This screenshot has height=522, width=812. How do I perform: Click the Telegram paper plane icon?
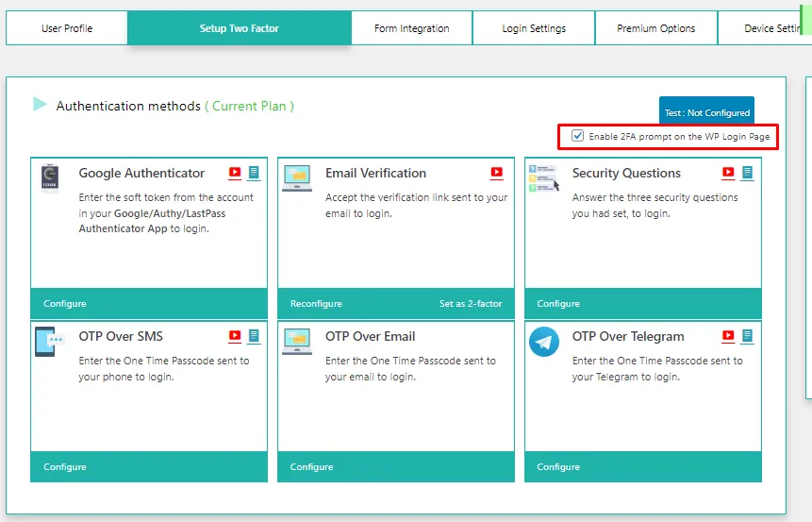[544, 342]
